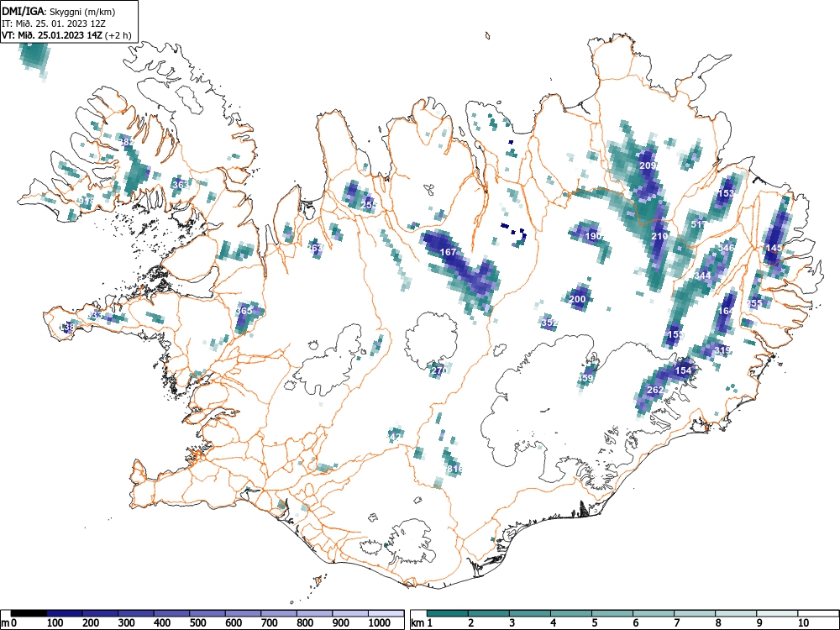Click the '10' label on the km scale
840x630 pixels.
coord(802,623)
